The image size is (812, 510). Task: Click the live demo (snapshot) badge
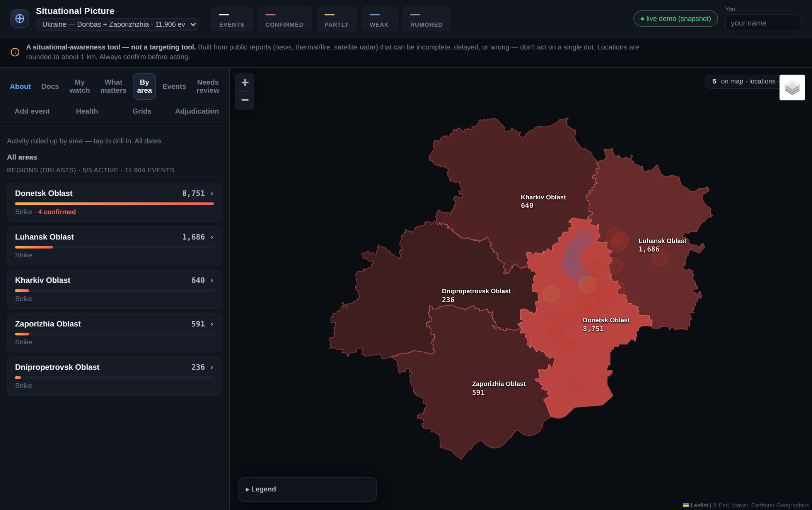pos(676,19)
